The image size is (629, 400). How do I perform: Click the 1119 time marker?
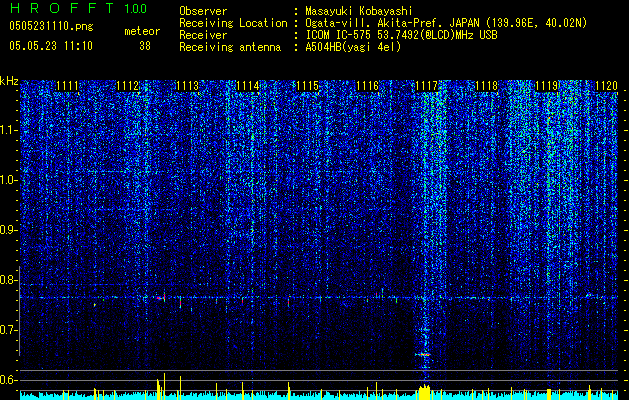pos(547,86)
